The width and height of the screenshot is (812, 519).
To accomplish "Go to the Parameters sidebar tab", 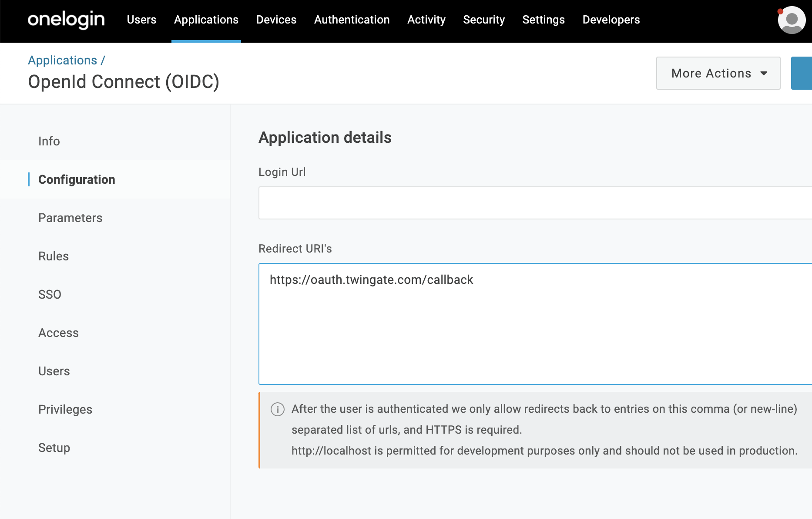I will (x=70, y=218).
